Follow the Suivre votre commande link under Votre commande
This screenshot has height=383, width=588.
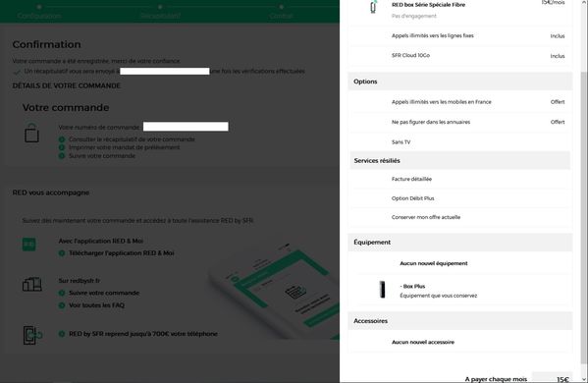click(x=102, y=156)
